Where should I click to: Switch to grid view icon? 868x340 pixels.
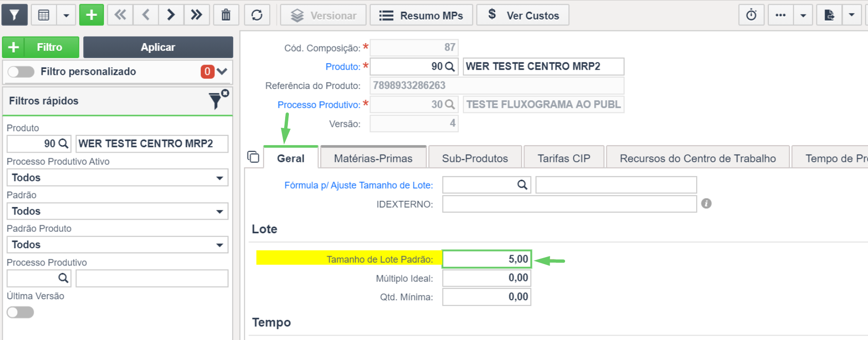pyautogui.click(x=44, y=15)
